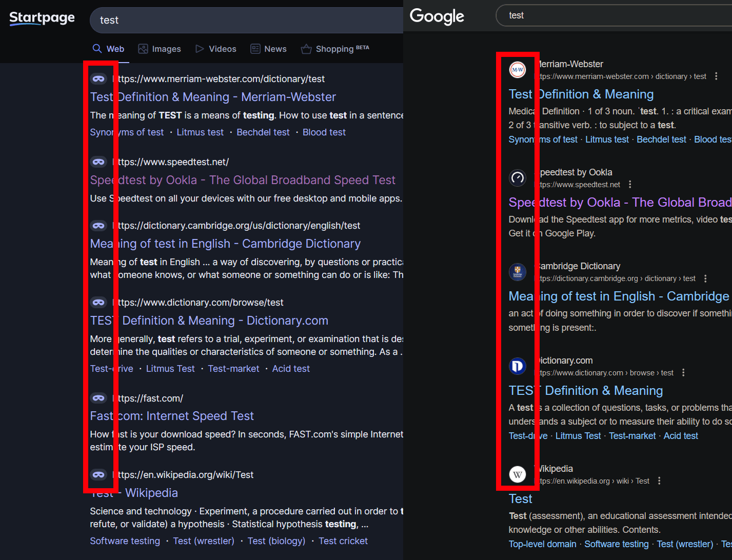Click 'Blood test' sitelink on Startpage
Image resolution: width=732 pixels, height=560 pixels.
tap(324, 132)
